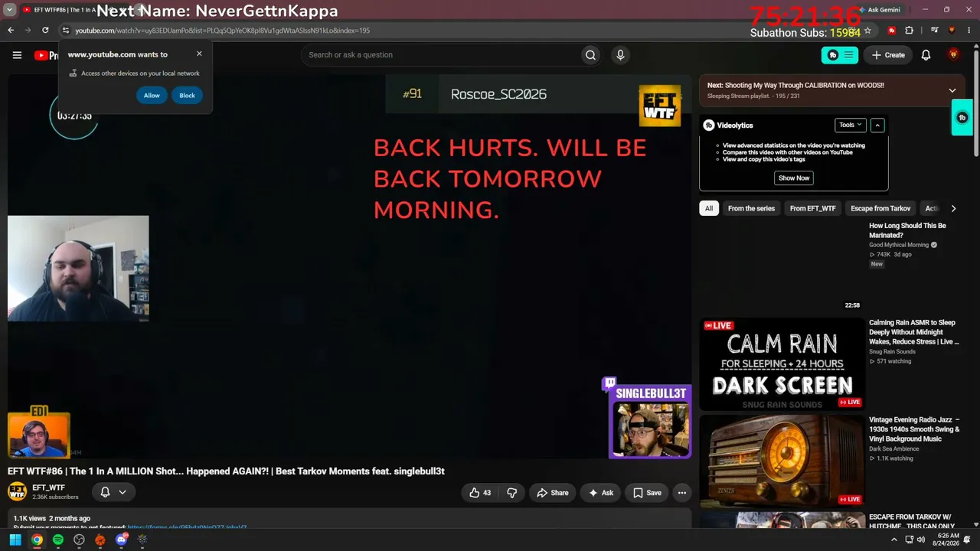The image size is (980, 551).
Task: Click the Ask button under the video
Action: tap(600, 493)
